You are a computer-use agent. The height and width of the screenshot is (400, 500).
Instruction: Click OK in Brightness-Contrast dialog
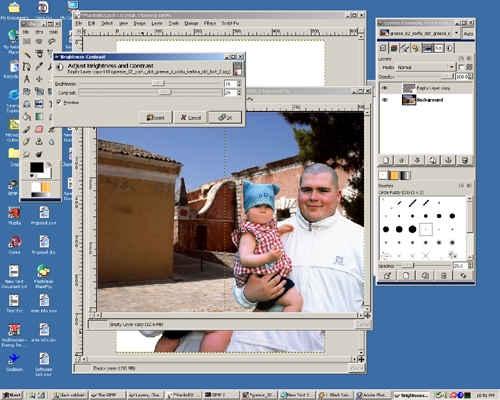tap(225, 117)
